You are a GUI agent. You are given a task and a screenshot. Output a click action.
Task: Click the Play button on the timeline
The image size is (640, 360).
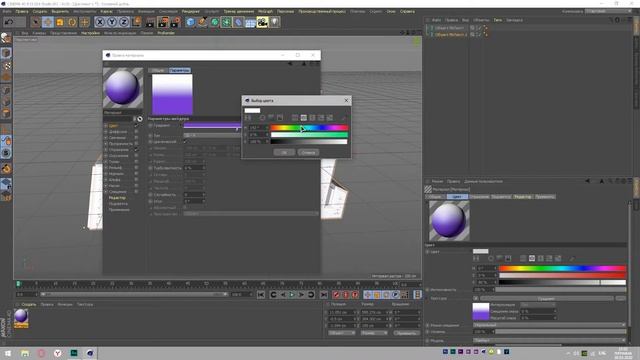coord(292,294)
